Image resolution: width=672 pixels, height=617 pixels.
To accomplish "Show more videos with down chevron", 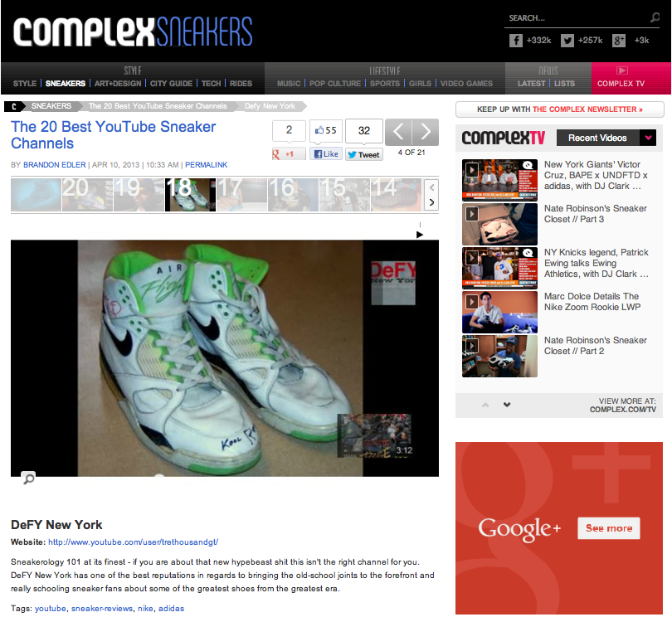I will [507, 405].
